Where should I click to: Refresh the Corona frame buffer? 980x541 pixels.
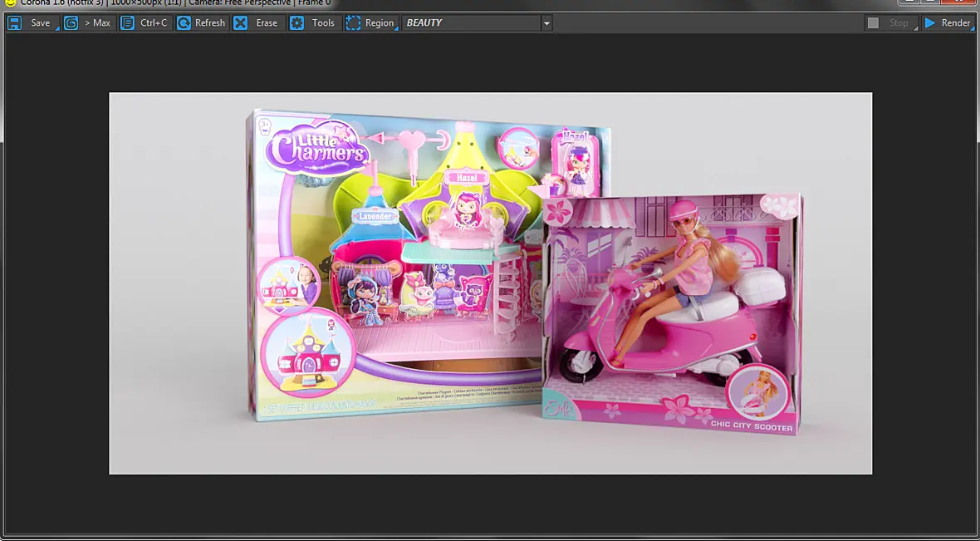click(x=202, y=23)
